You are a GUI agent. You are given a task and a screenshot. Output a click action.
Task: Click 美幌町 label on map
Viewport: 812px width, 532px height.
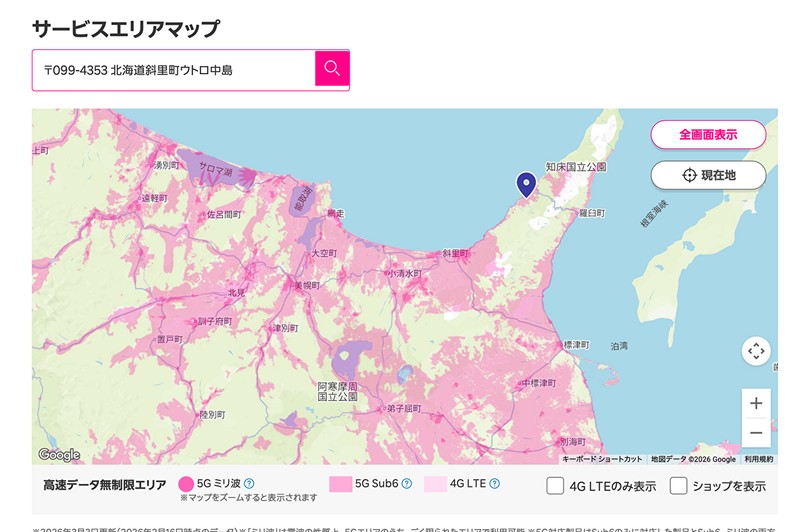coord(307,286)
